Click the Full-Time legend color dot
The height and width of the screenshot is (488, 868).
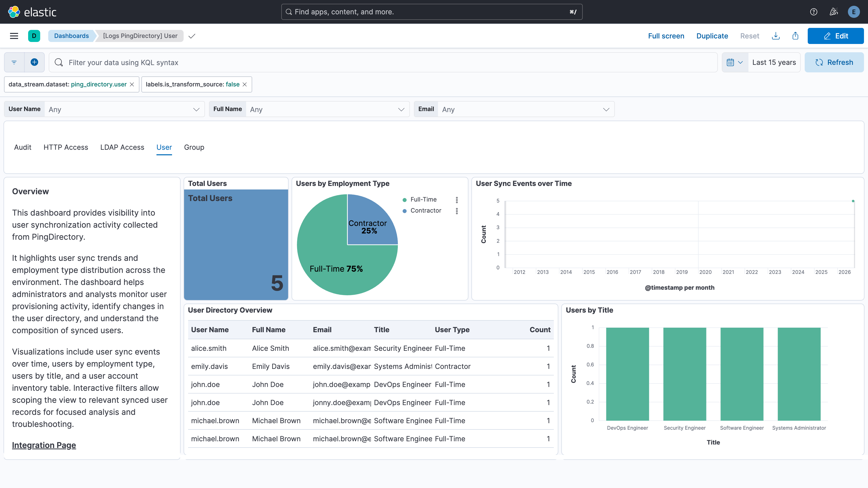pos(404,200)
